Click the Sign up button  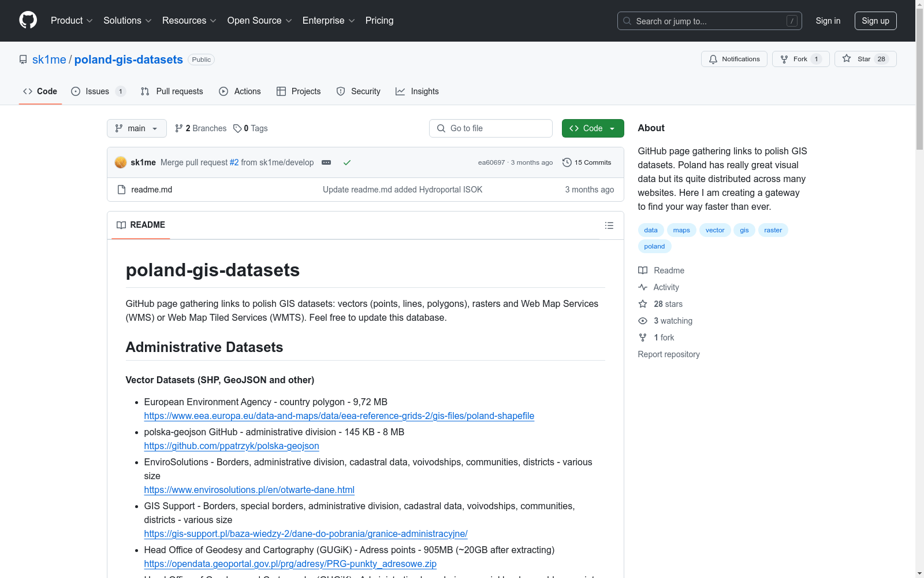click(x=875, y=21)
